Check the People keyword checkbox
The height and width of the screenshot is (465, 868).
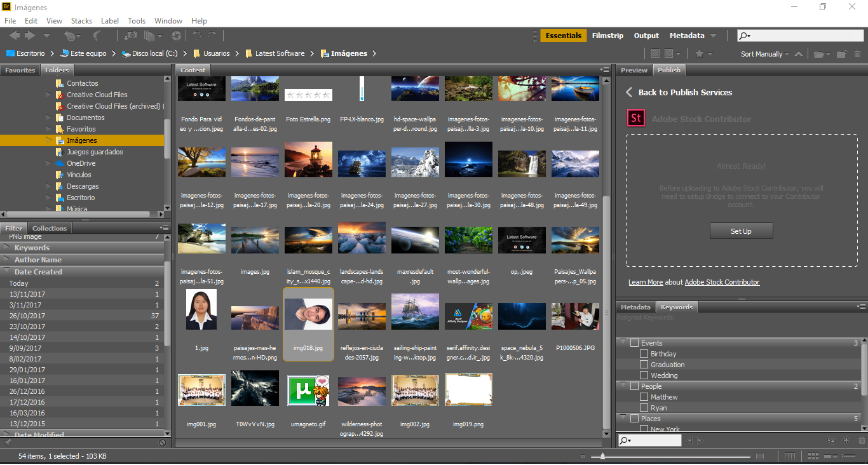coord(634,386)
